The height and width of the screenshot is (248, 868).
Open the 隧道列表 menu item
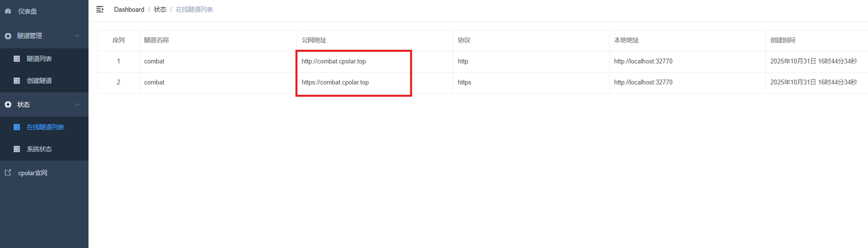point(39,59)
